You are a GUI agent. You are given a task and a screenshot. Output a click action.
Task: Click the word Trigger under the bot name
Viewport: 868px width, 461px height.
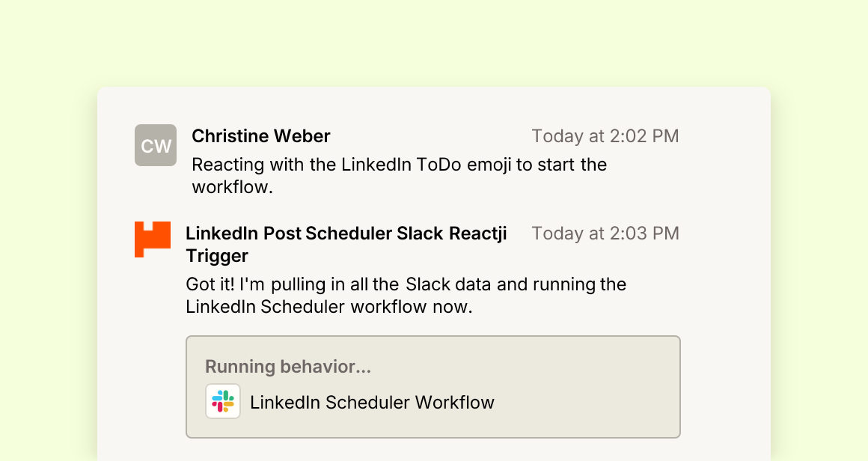click(x=217, y=256)
